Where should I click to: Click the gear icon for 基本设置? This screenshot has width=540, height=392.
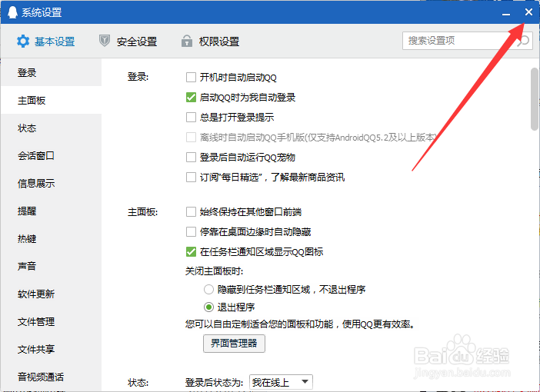tap(23, 42)
